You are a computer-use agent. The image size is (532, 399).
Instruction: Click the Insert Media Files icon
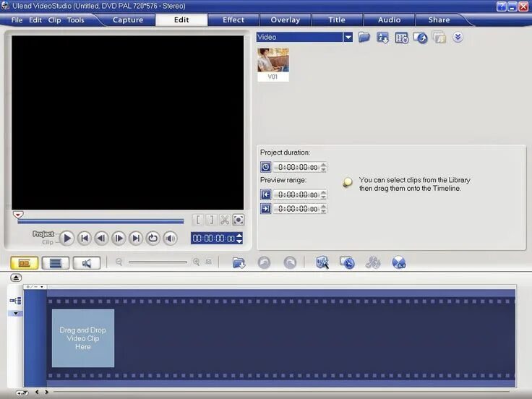(239, 262)
